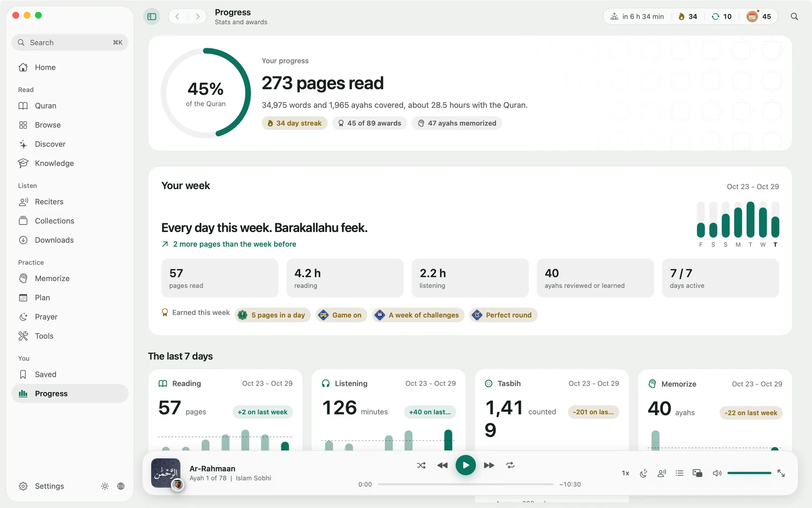This screenshot has height=508, width=812.
Task: Open 'A week of challenges' award
Action: pos(418,315)
